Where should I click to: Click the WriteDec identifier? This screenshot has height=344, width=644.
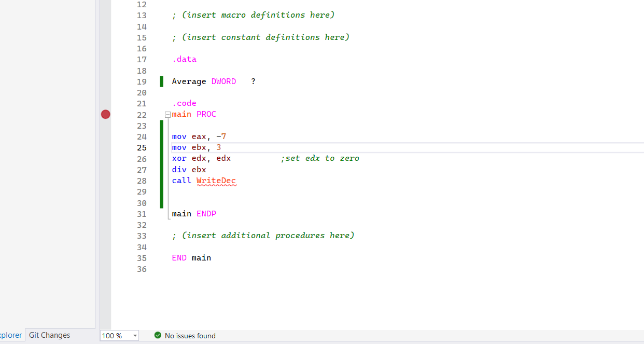pos(216,181)
